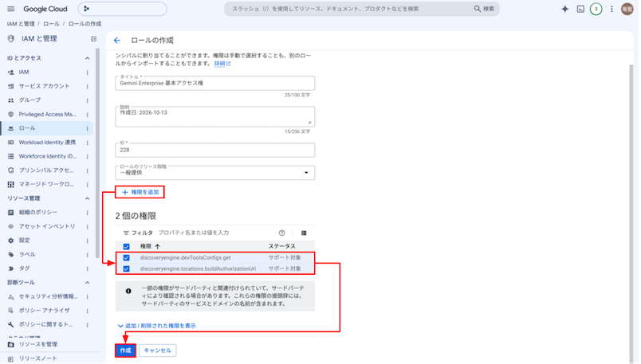
Task: Click the Google Cloud logo
Action: click(45, 9)
